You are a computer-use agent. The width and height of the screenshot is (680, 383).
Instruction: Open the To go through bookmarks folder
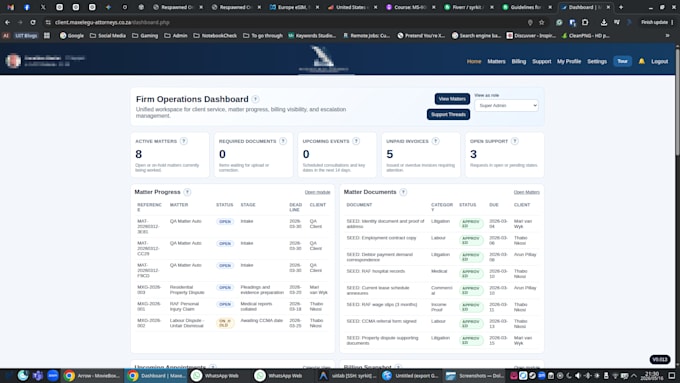coord(263,36)
